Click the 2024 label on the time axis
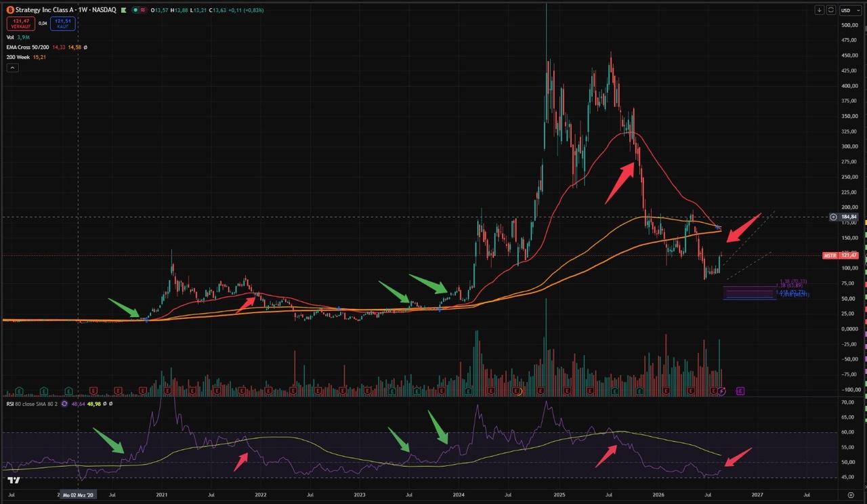 point(459,495)
